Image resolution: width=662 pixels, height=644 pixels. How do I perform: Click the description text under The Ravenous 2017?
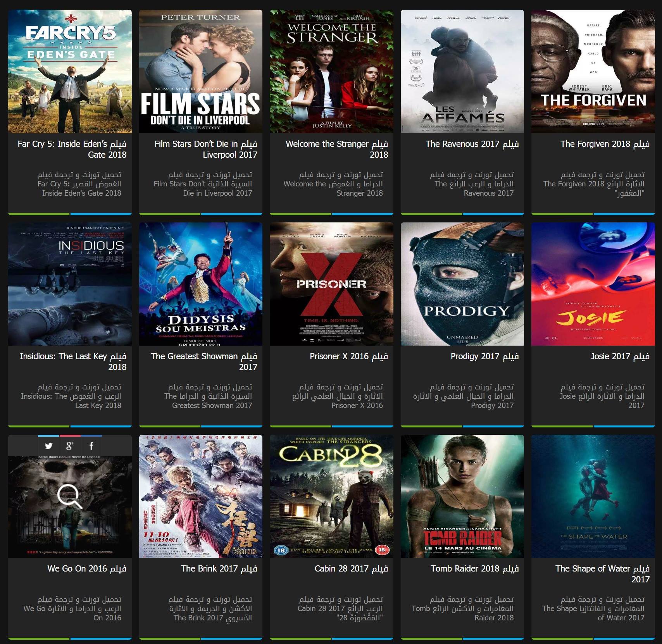472,184
